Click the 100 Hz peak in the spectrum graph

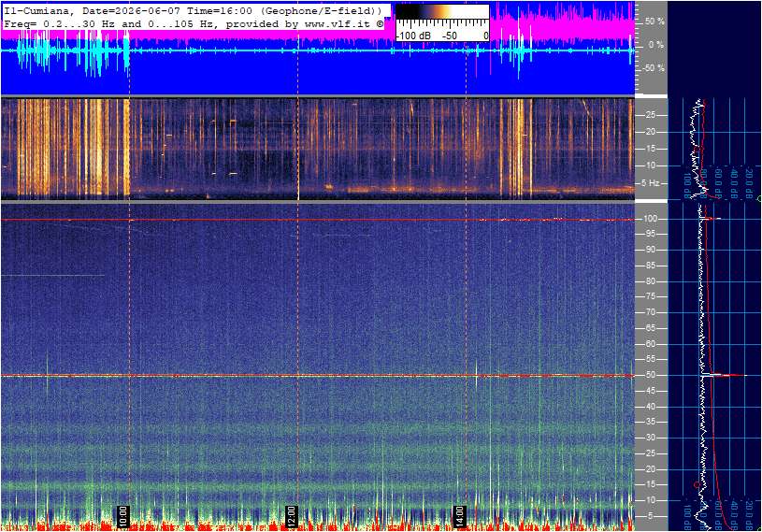tap(711, 219)
